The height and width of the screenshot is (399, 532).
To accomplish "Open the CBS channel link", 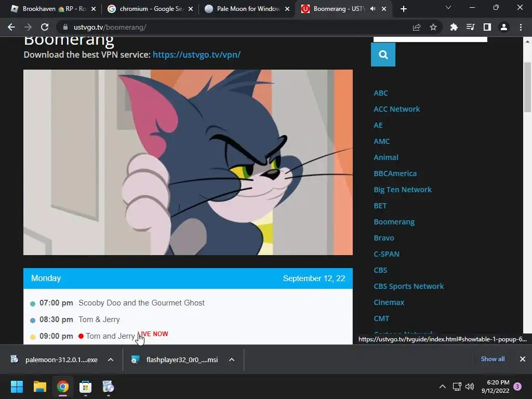I will coord(380,270).
